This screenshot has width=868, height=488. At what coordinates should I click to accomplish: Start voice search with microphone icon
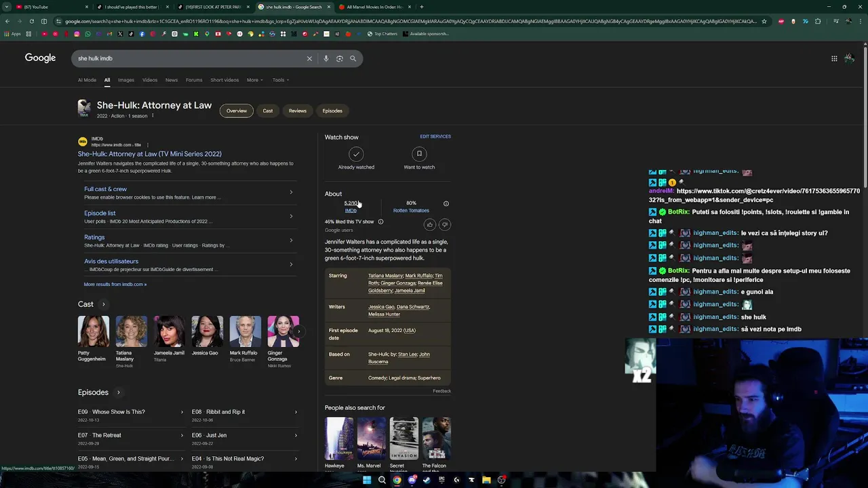pos(326,58)
